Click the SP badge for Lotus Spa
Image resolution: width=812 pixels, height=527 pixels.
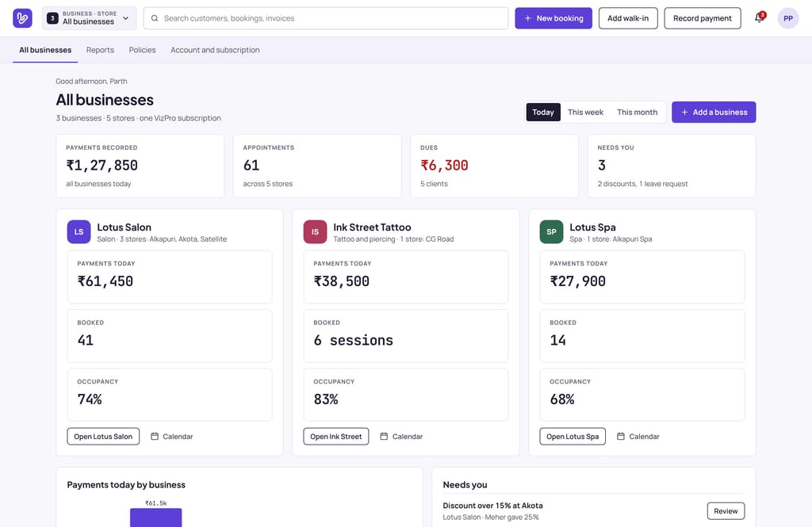[x=551, y=232]
